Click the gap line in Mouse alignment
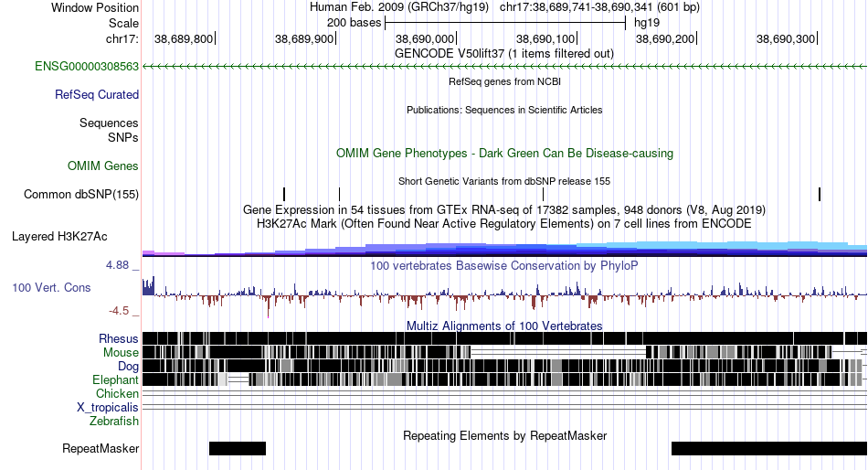 point(558,352)
